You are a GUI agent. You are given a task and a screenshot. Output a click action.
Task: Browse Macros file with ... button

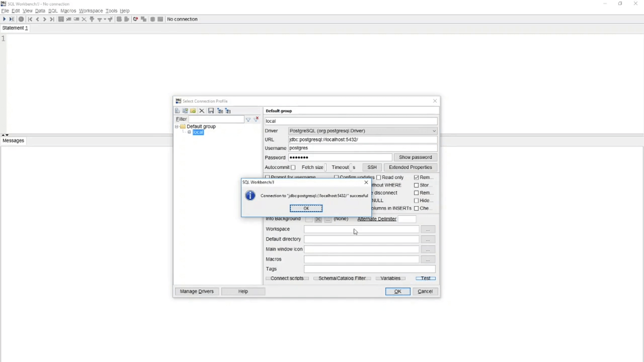(x=428, y=259)
